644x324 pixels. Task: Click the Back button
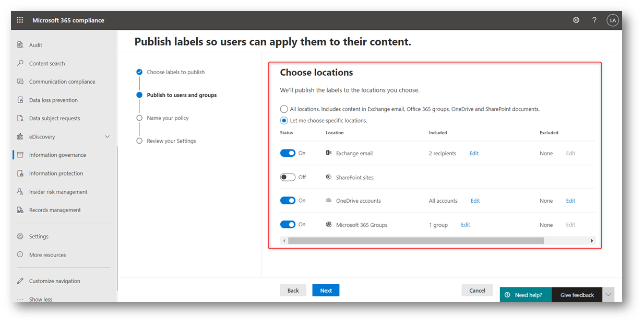[x=293, y=290]
